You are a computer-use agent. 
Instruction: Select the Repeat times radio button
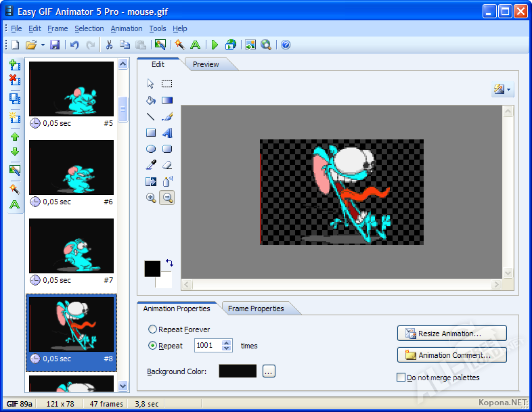coord(153,346)
